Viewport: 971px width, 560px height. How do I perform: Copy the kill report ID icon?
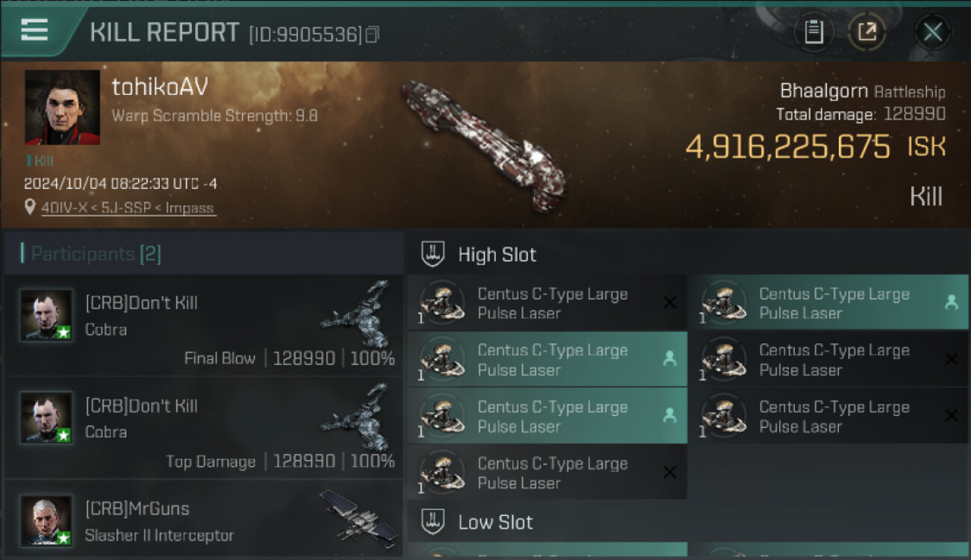[x=372, y=34]
